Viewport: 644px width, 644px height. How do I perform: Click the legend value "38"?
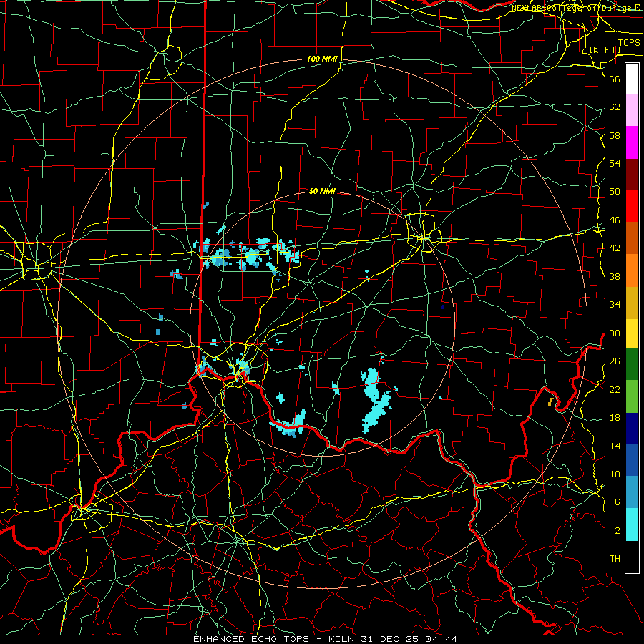coord(615,276)
